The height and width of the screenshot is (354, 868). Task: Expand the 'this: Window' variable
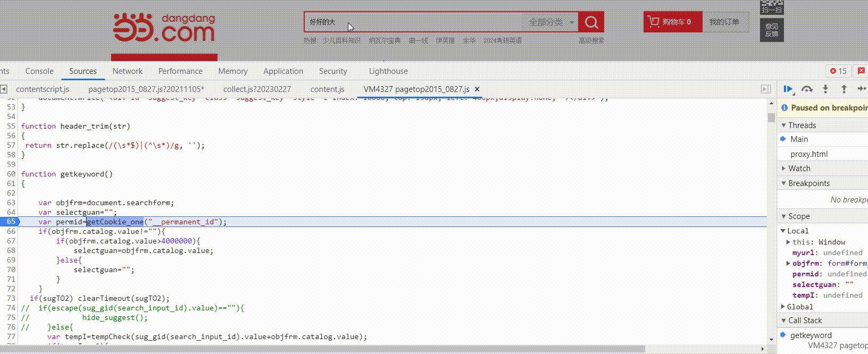[x=788, y=242]
